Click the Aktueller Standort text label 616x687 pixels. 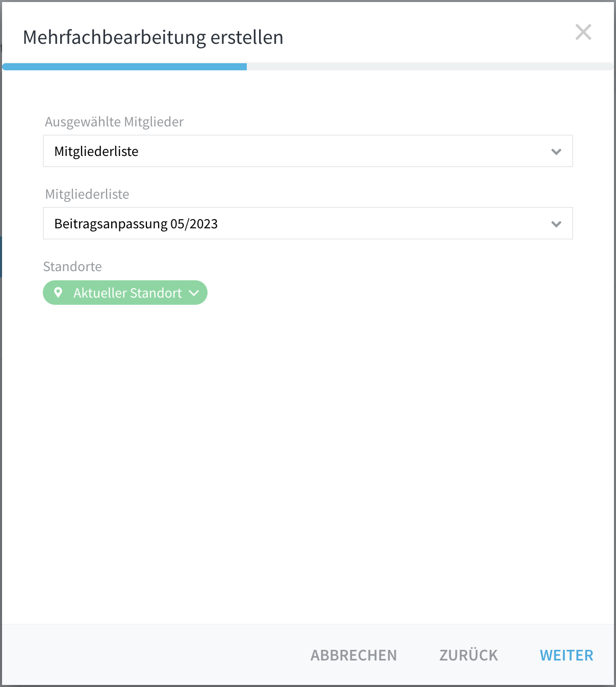point(127,293)
